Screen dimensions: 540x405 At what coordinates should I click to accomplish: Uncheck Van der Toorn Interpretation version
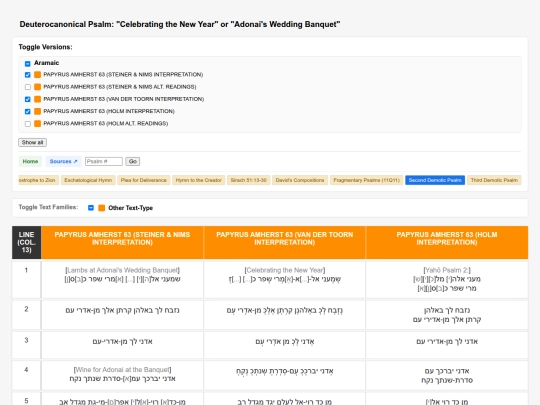tap(28, 99)
